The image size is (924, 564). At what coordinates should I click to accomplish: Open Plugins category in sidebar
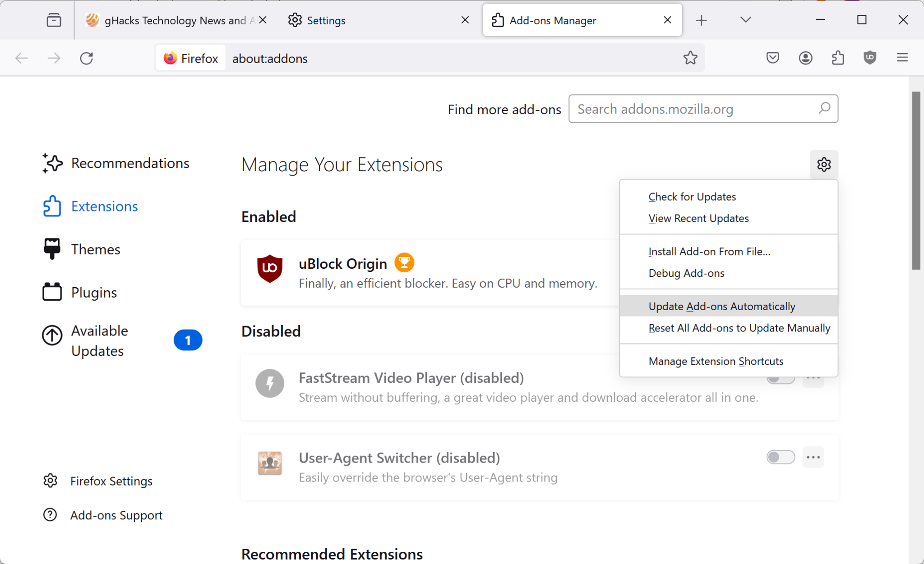[x=80, y=293]
